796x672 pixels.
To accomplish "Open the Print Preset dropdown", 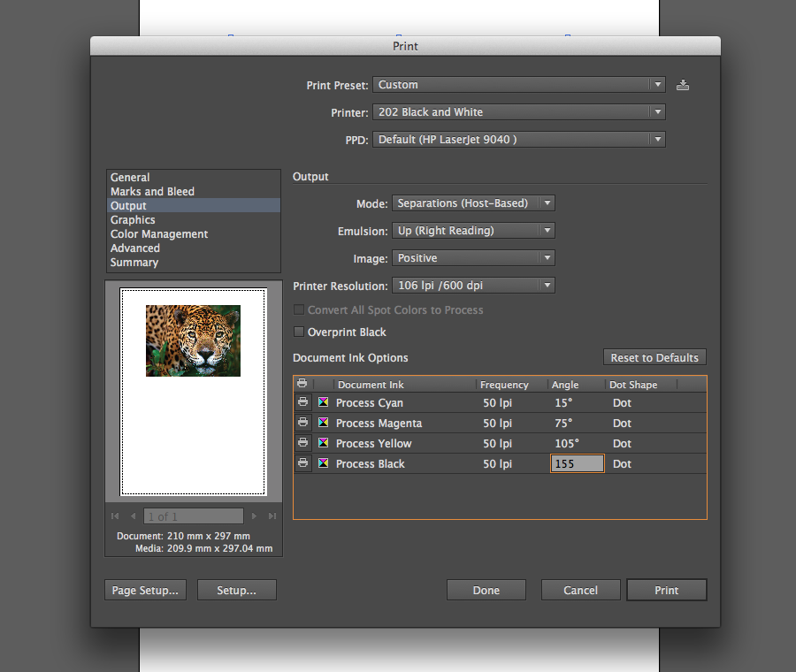I will coord(519,85).
